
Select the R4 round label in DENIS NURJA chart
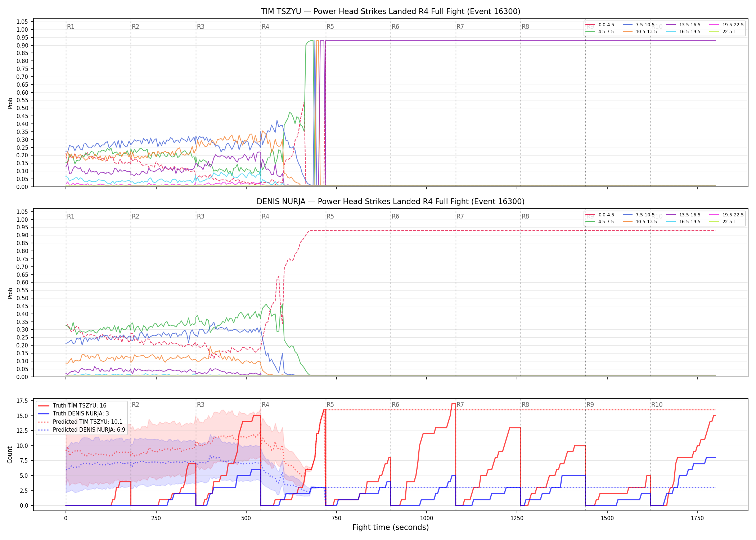click(265, 216)
